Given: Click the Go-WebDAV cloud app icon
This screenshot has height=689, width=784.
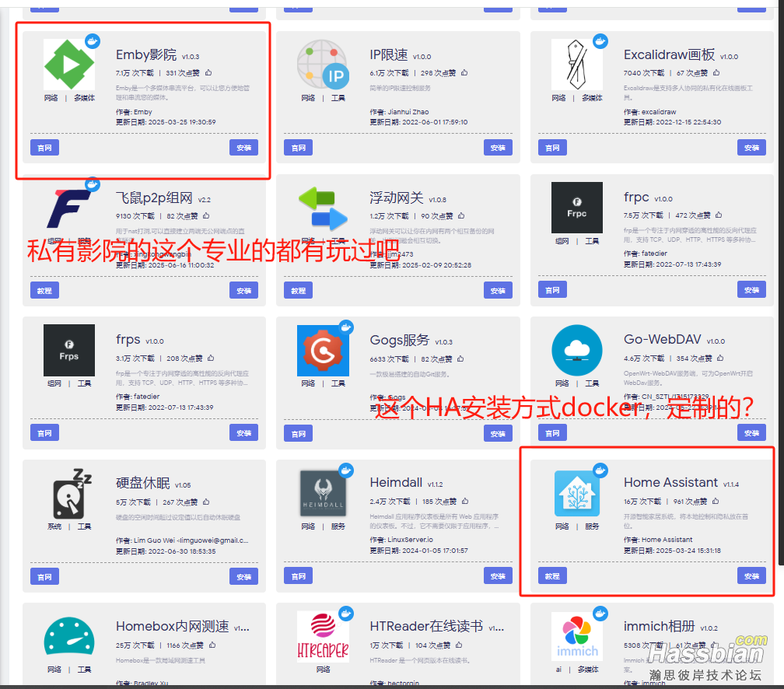Looking at the screenshot, I should (576, 350).
